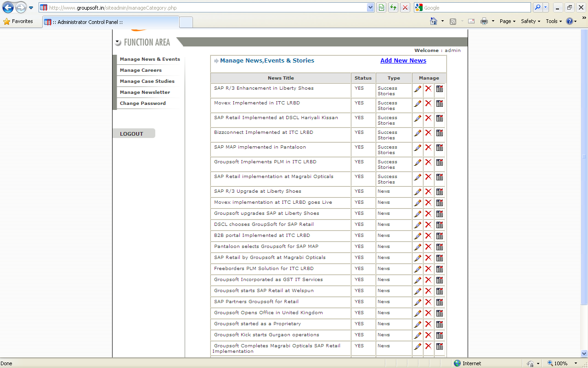Open Manage Careers section
The image size is (588, 368).
coord(141,70)
